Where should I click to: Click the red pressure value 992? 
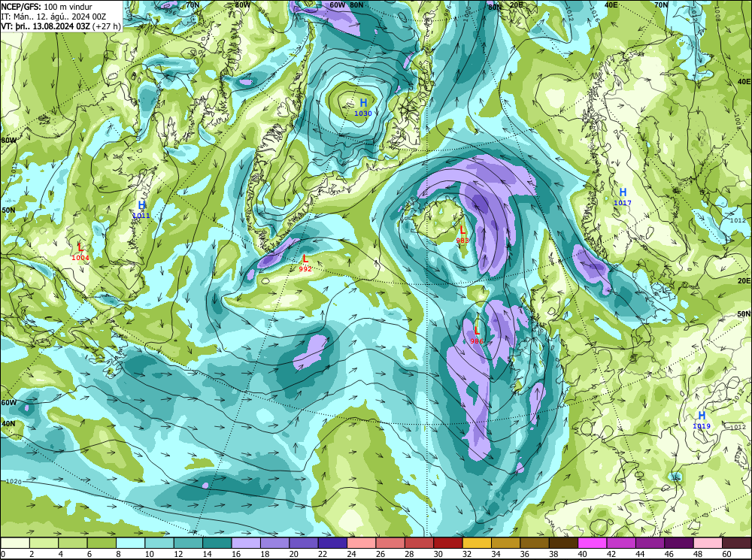tap(305, 269)
